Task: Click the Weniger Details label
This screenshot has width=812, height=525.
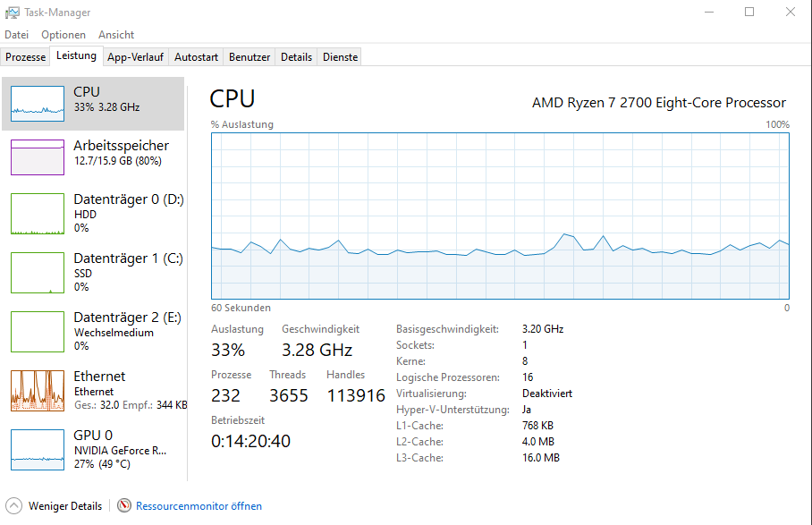Action: pos(65,506)
